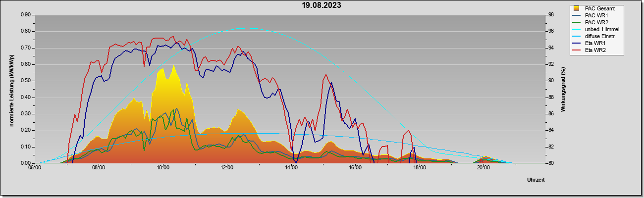Viewport: 644px width, 198px height.
Task: Click the 10:00 time axis label
Action: click(x=163, y=168)
